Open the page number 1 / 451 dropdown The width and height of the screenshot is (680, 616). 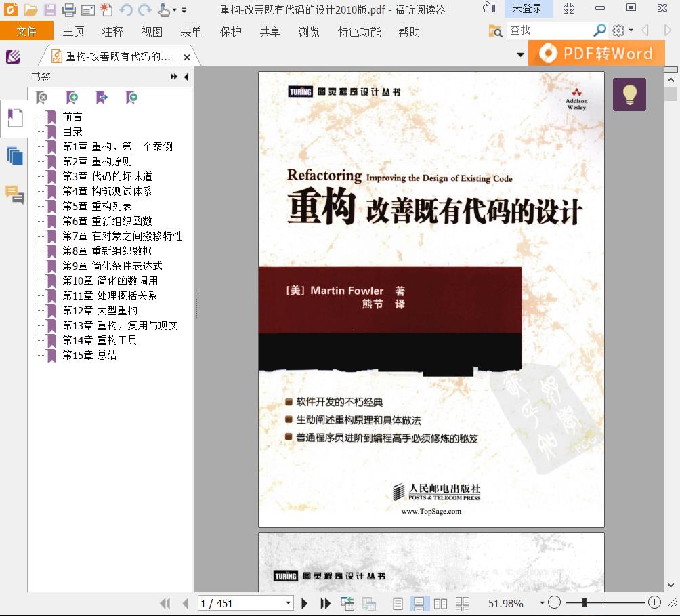[288, 603]
